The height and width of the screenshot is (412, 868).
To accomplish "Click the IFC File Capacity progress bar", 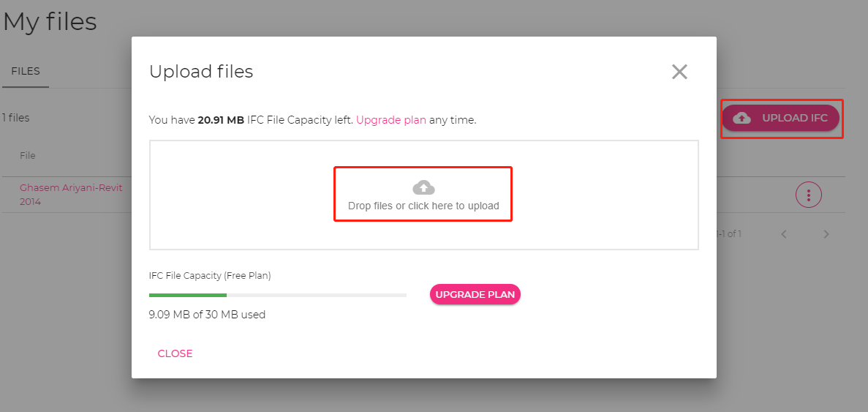I will point(277,295).
